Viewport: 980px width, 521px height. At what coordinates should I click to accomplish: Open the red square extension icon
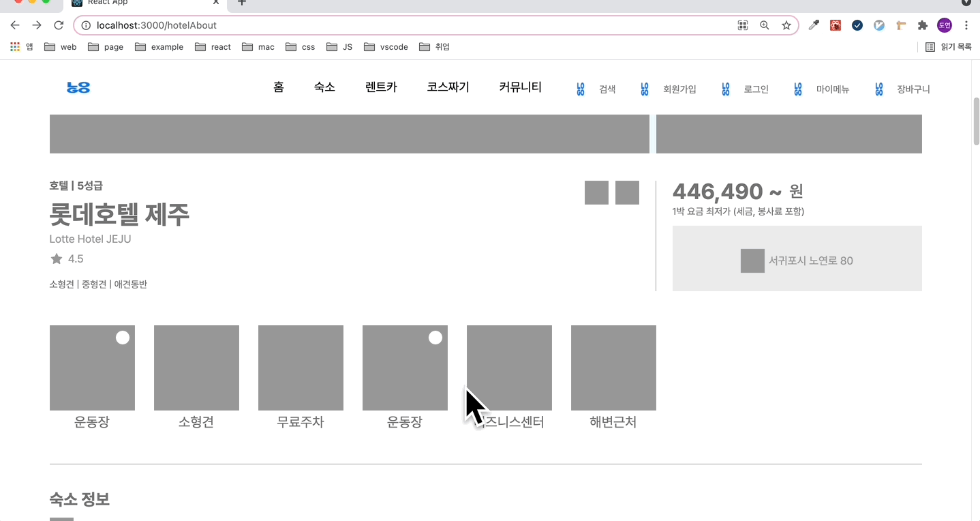836,25
